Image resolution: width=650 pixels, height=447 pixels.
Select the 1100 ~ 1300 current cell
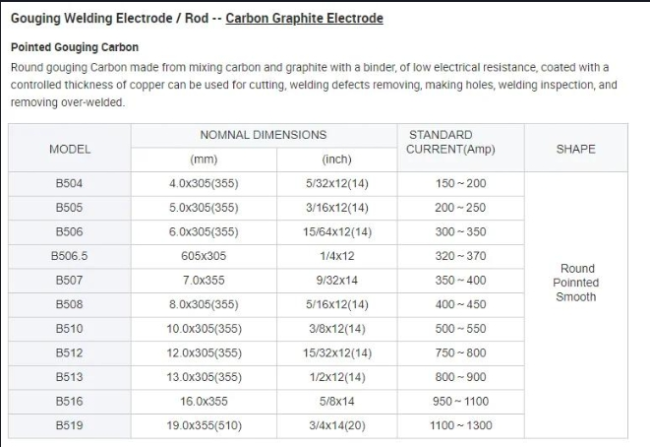[x=461, y=425]
